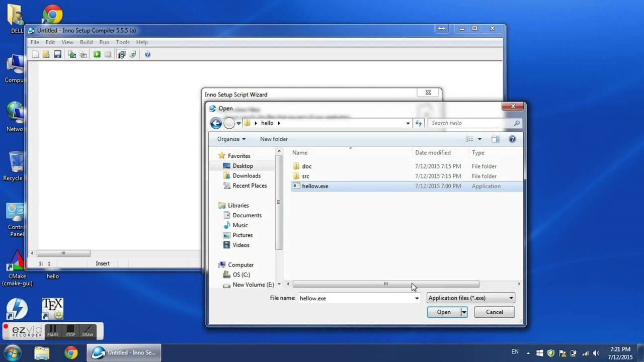Click horizontal scrollbar in file list
This screenshot has width=644, height=362.
tap(386, 284)
